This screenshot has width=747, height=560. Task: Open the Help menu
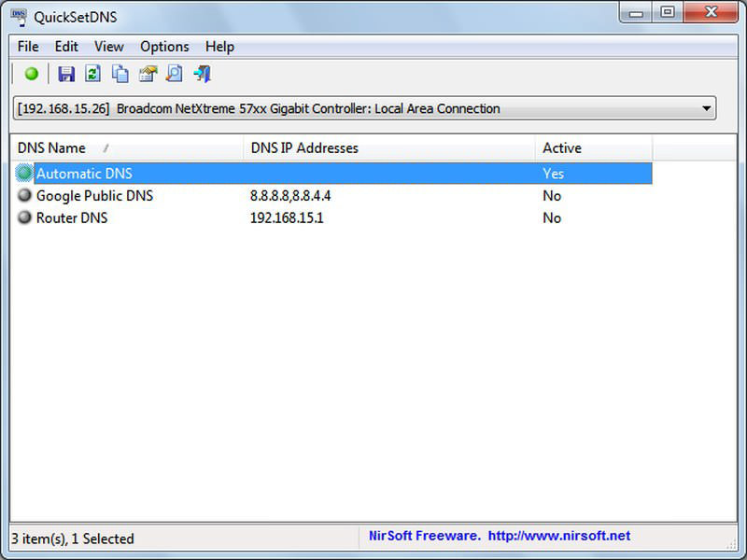coord(219,47)
